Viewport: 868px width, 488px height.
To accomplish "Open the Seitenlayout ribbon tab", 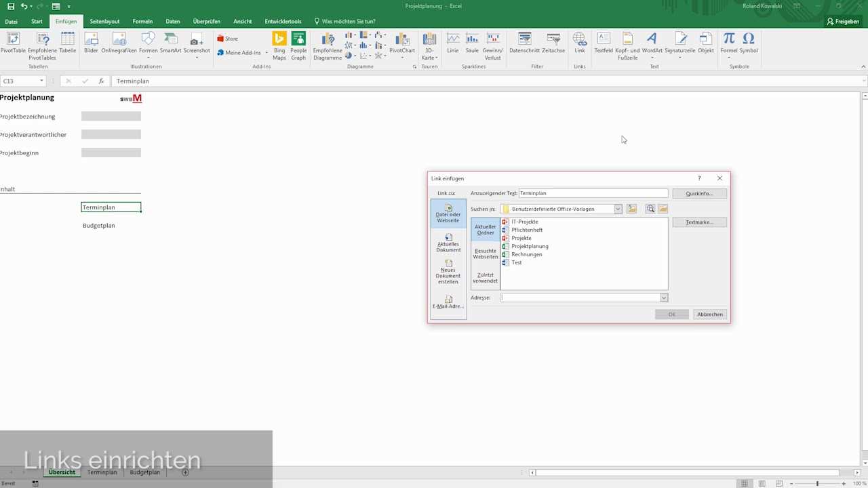I will point(104,22).
